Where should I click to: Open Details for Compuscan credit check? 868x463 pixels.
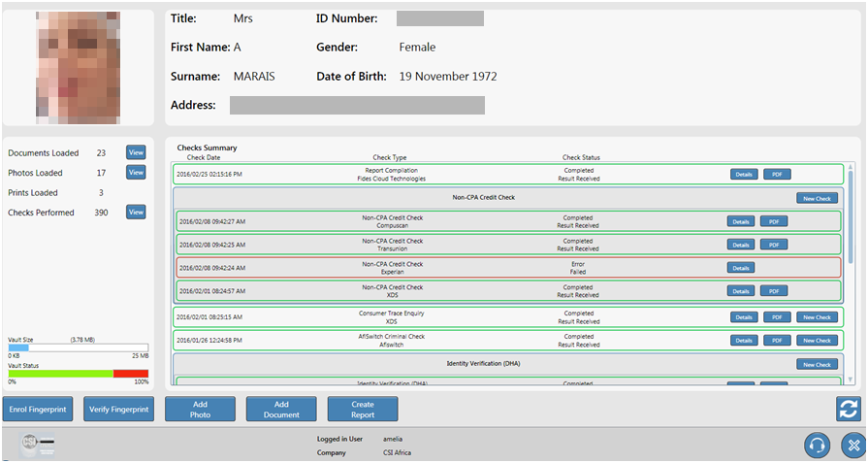coord(741,221)
